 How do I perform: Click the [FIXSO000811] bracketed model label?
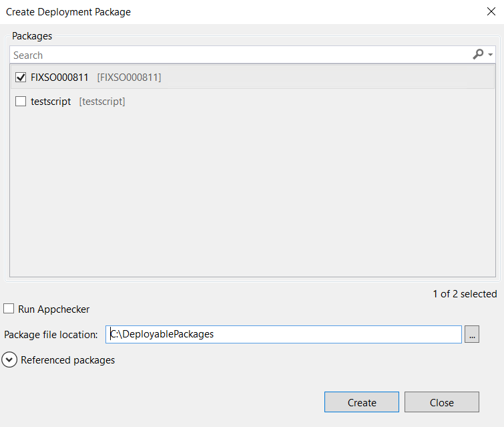(x=130, y=78)
